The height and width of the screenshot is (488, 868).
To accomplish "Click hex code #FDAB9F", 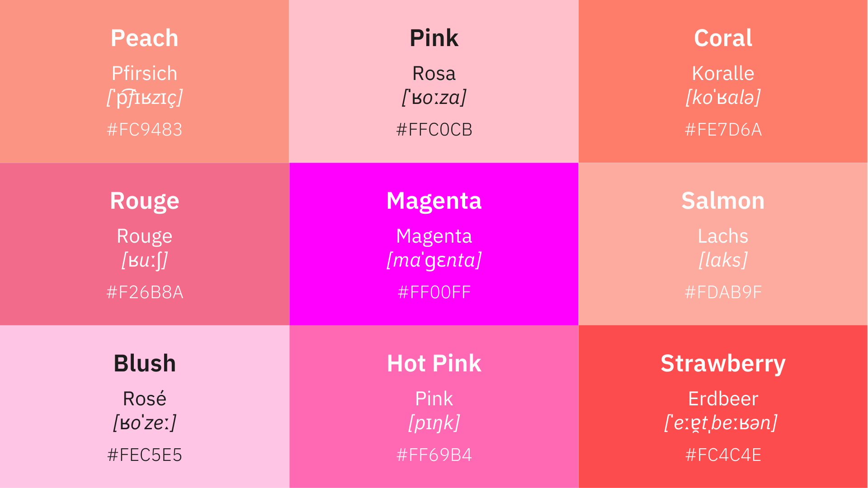I will pos(723,292).
